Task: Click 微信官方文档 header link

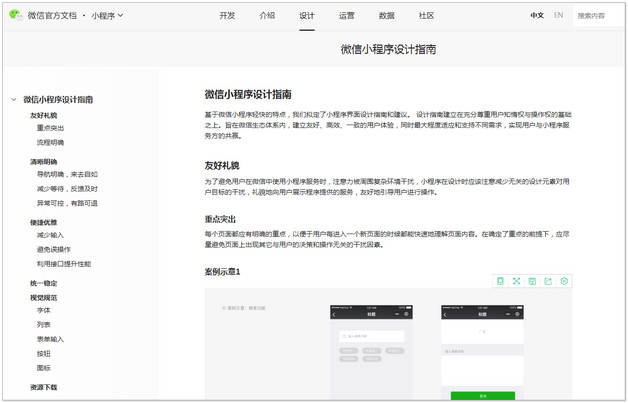Action: 52,16
